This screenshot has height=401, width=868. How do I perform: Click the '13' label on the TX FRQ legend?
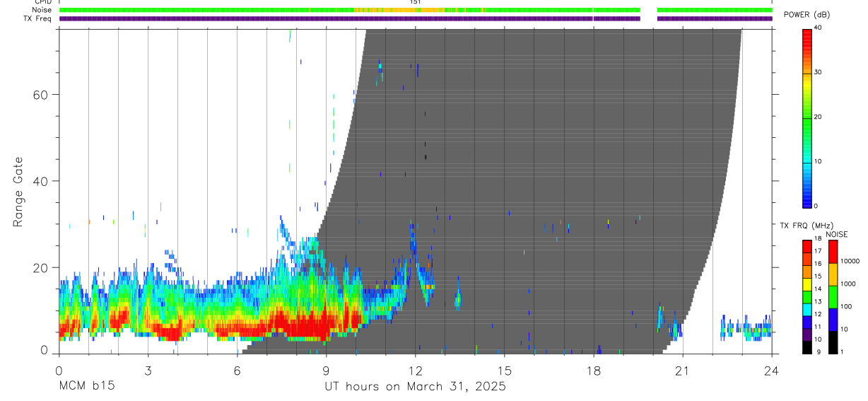coord(818,301)
